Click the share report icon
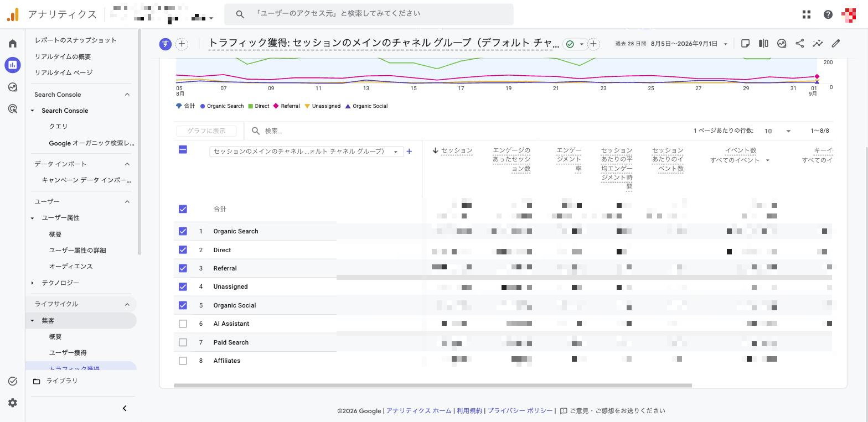The width and height of the screenshot is (868, 422). click(x=800, y=43)
